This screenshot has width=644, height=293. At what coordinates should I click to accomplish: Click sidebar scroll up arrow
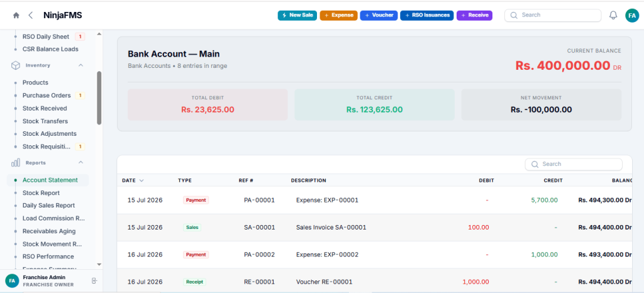(99, 34)
